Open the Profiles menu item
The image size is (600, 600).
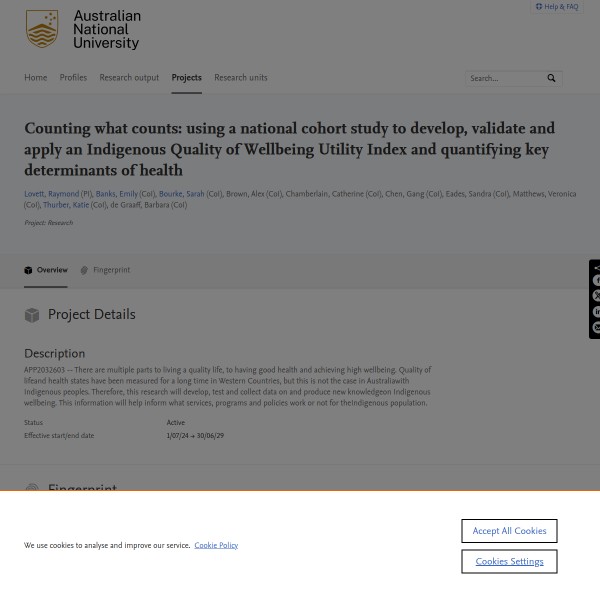coord(73,78)
